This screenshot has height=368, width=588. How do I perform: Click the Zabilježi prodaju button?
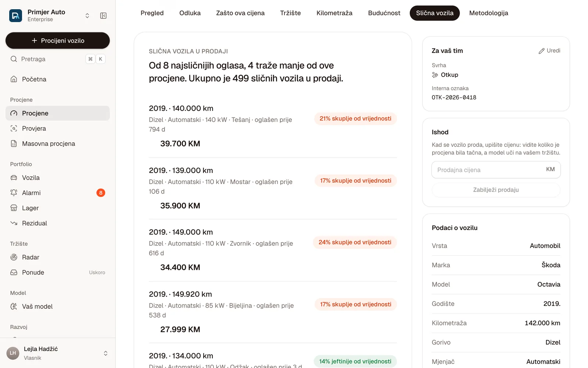click(x=496, y=190)
